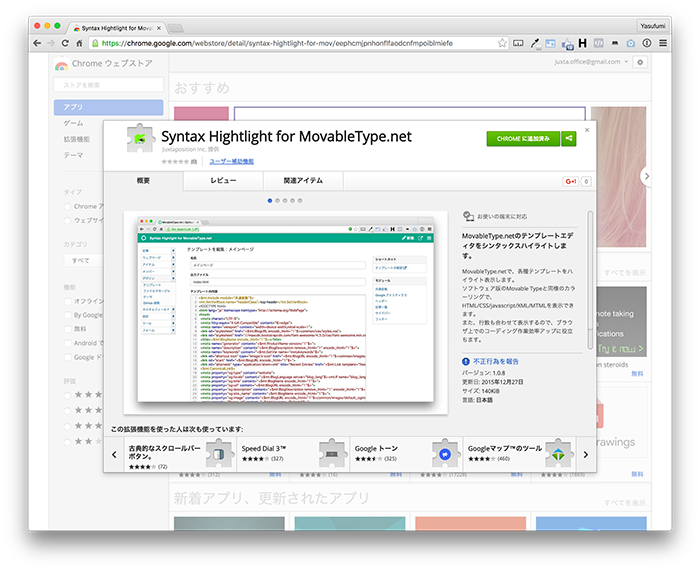Open the classic scrollbar buttons extension icon
Image resolution: width=700 pixels, height=571 pixels.
[x=219, y=454]
